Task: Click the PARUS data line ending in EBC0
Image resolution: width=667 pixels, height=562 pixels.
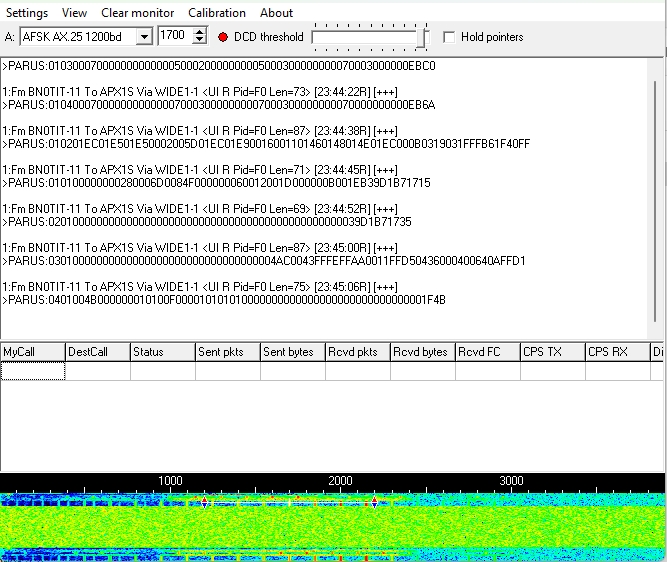Action: pyautogui.click(x=219, y=66)
